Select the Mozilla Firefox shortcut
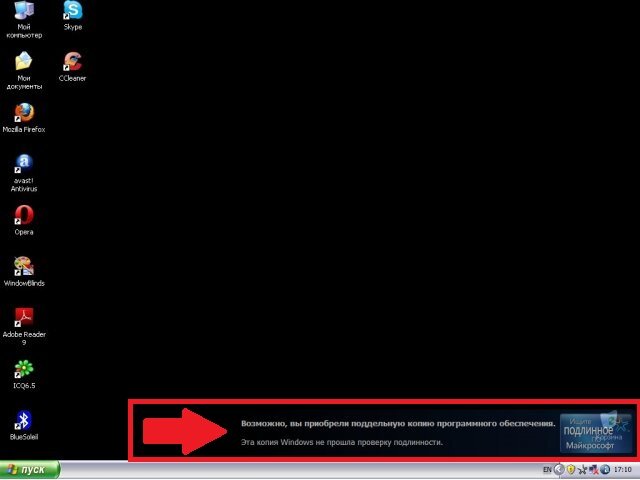Image resolution: width=640 pixels, height=480 pixels. coord(24,118)
